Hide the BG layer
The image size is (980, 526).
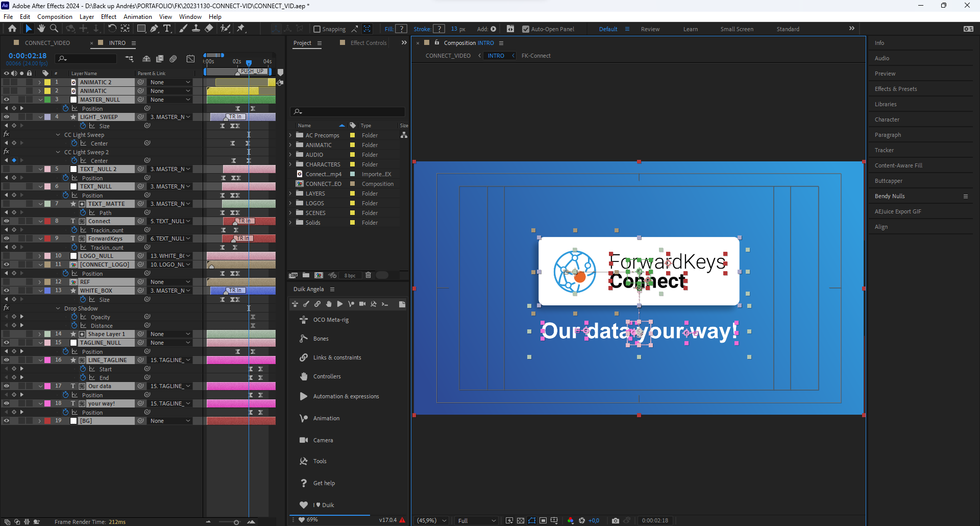[7, 421]
